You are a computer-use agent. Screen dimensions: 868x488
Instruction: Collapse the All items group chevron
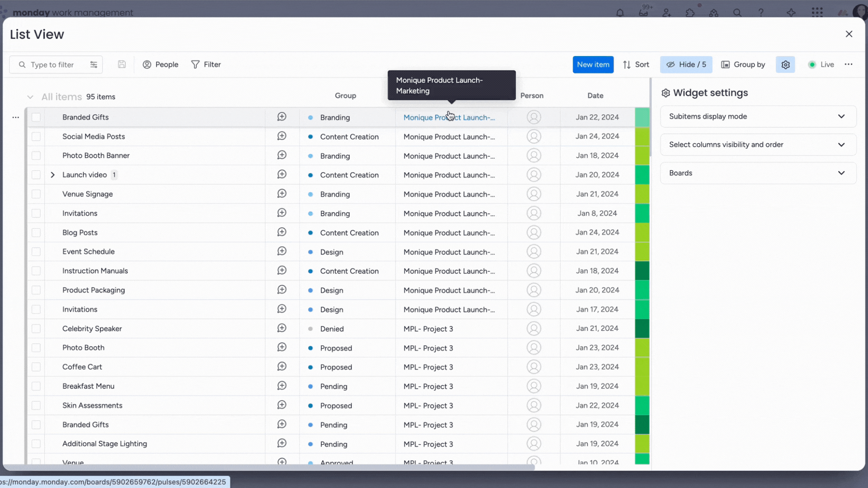pos(30,97)
